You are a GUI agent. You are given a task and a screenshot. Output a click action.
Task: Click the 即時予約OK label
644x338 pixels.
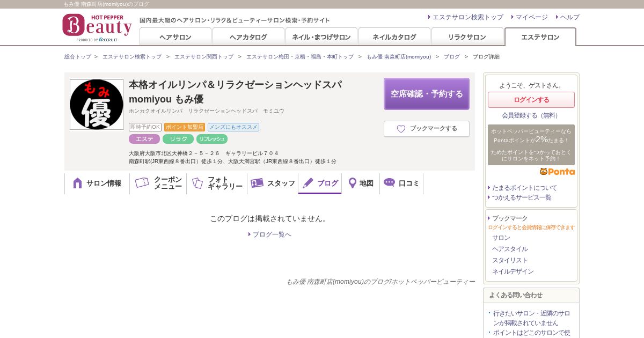click(x=145, y=127)
